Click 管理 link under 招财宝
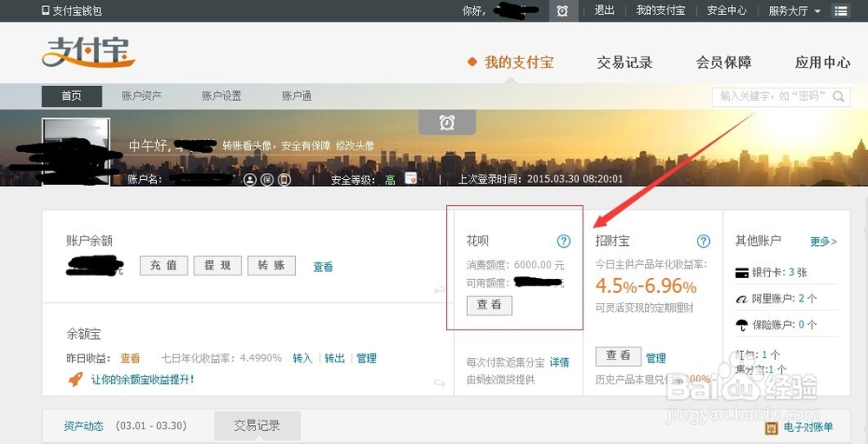The image size is (868, 444). 656,358
